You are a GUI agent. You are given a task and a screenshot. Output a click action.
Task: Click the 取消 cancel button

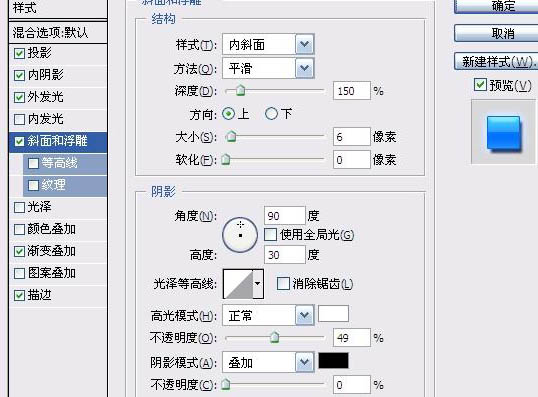point(496,33)
